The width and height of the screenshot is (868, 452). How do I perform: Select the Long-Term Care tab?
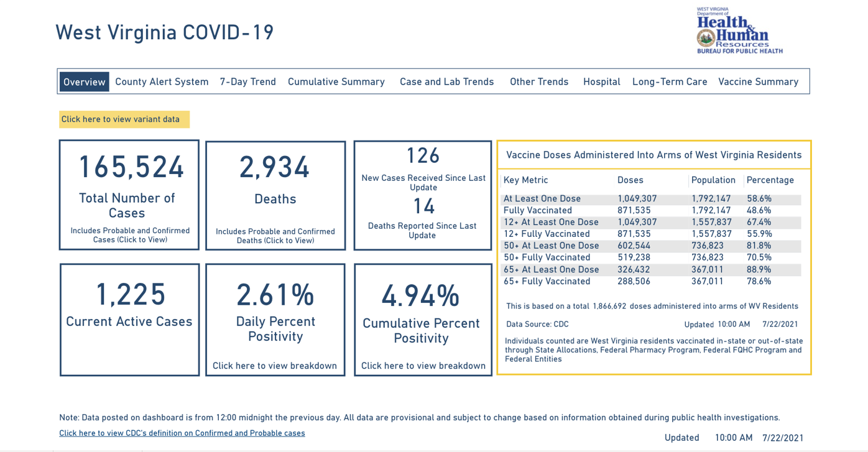pyautogui.click(x=670, y=81)
